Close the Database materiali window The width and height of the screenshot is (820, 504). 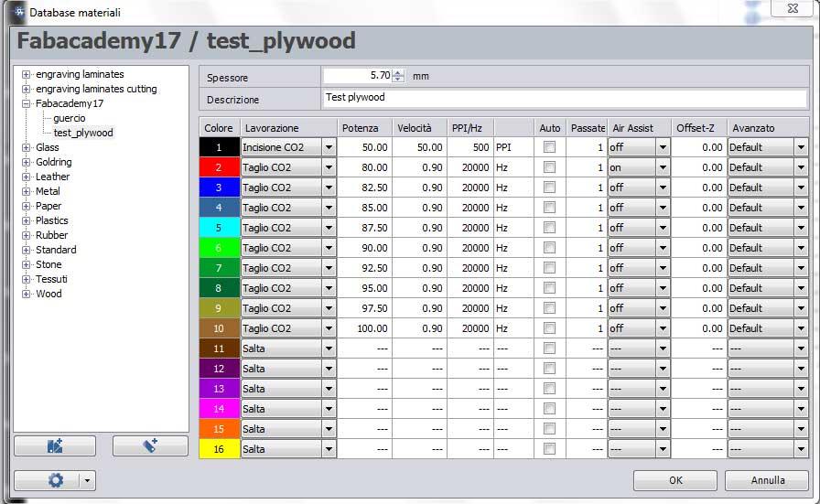pos(793,8)
